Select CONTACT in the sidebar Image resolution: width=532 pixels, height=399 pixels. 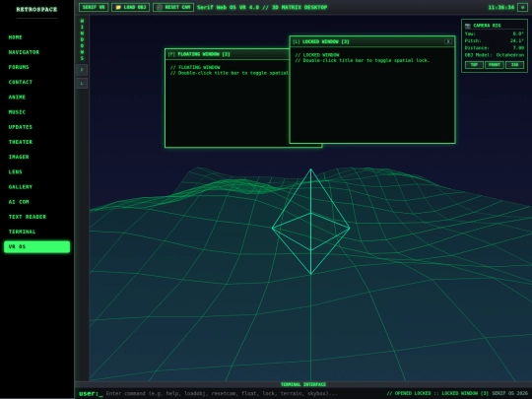(x=36, y=82)
